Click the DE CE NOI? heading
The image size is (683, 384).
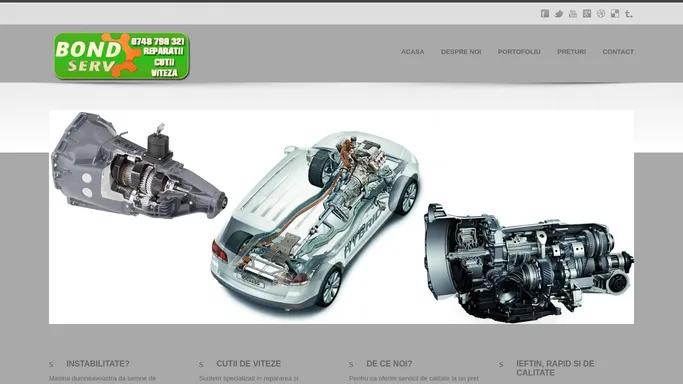pyautogui.click(x=389, y=364)
